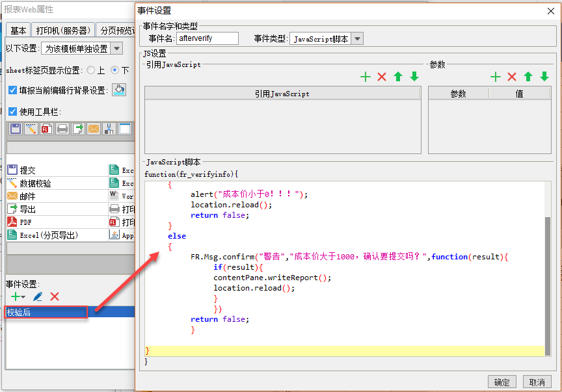562x392 pixels.
Task: Select Word item in the toolbar list
Action: pyautogui.click(x=122, y=196)
